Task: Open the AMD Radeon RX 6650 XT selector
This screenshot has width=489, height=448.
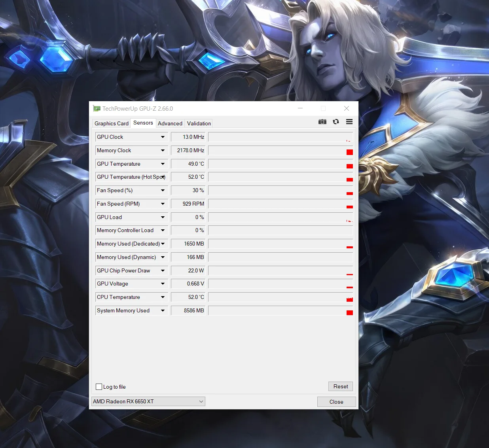Action: (x=148, y=401)
